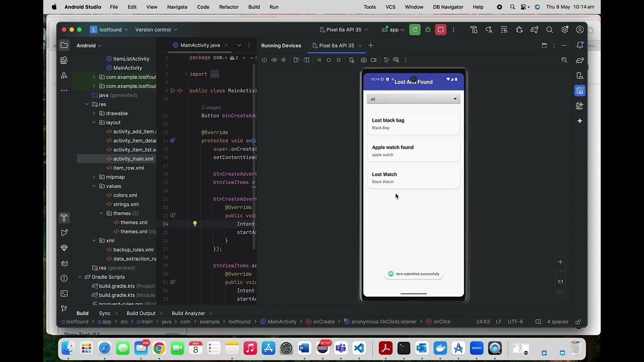
Task: Open Gemini AI star icon in right sidebar
Action: [x=580, y=121]
